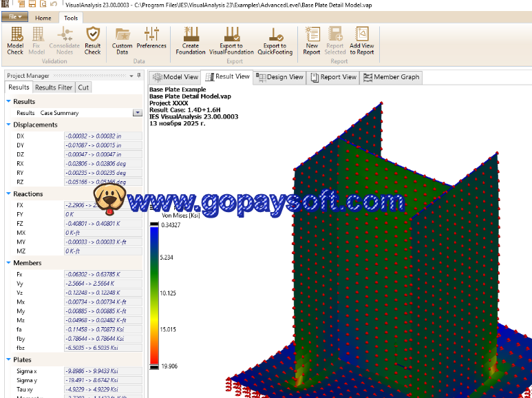Collapse the Reactions section

pyautogui.click(x=8, y=193)
